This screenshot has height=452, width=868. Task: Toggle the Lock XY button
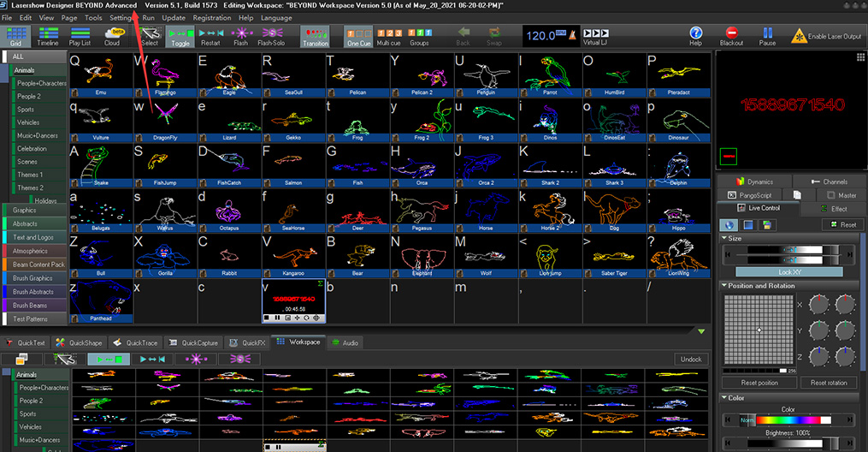coord(789,272)
